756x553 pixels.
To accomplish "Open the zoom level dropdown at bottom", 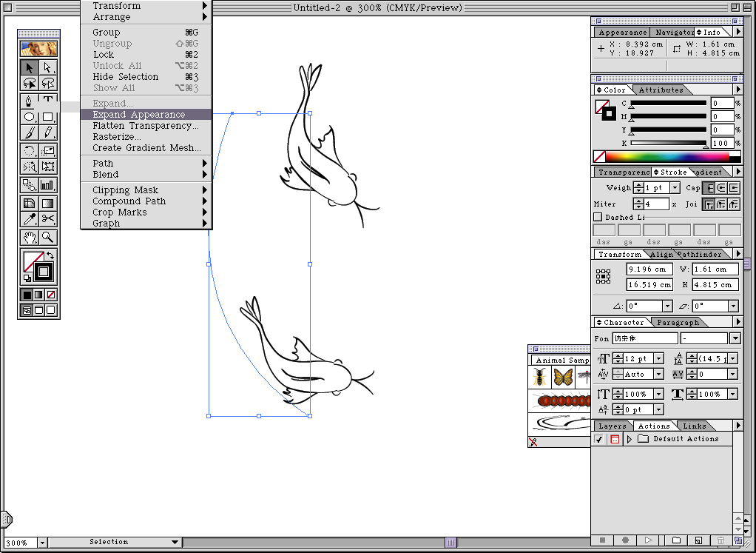I will tap(42, 543).
